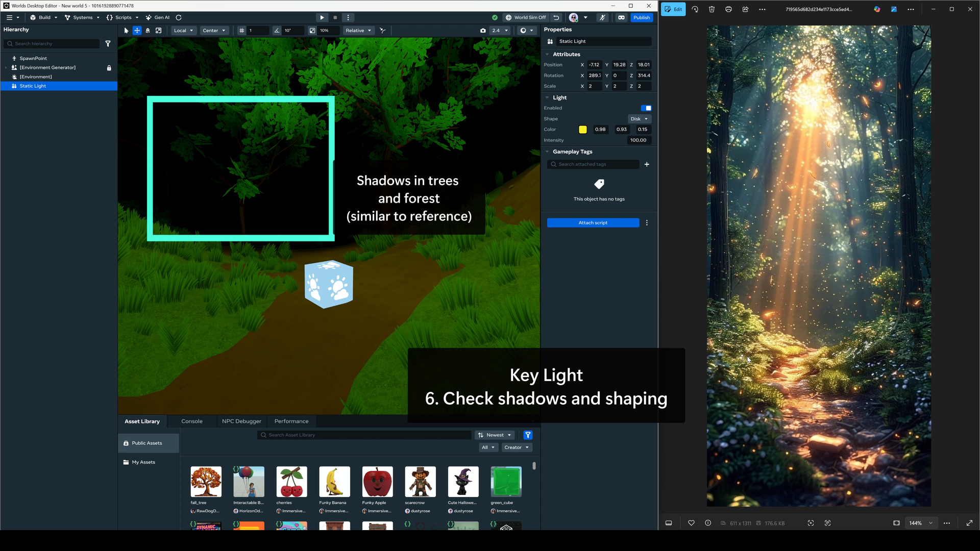Toggle World Sim Off button
This screenshot has width=980, height=551.
click(x=525, y=17)
